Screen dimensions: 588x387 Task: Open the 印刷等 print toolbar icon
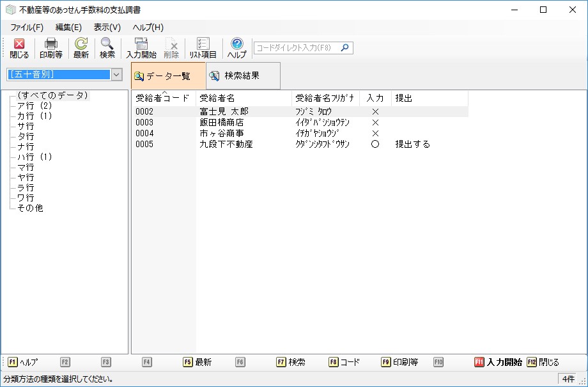point(51,48)
